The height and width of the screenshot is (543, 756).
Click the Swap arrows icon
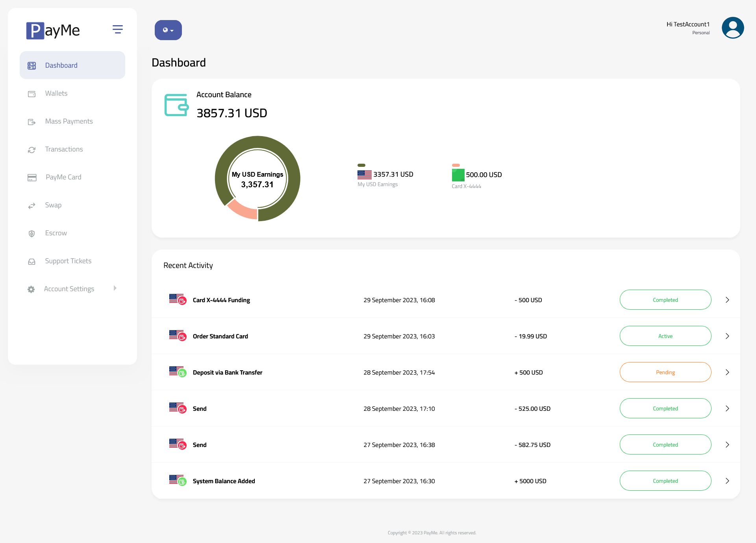coord(32,206)
